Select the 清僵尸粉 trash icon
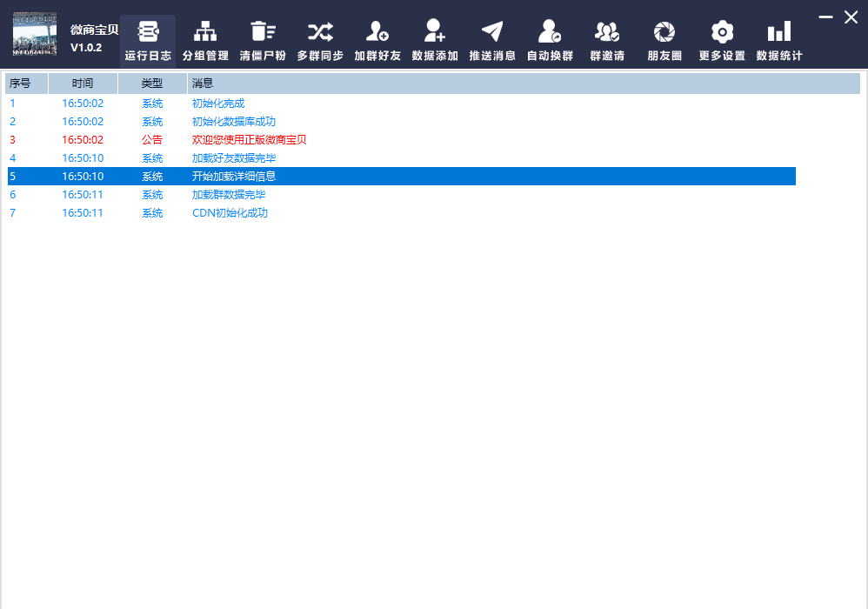This screenshot has width=868, height=609. point(263,33)
